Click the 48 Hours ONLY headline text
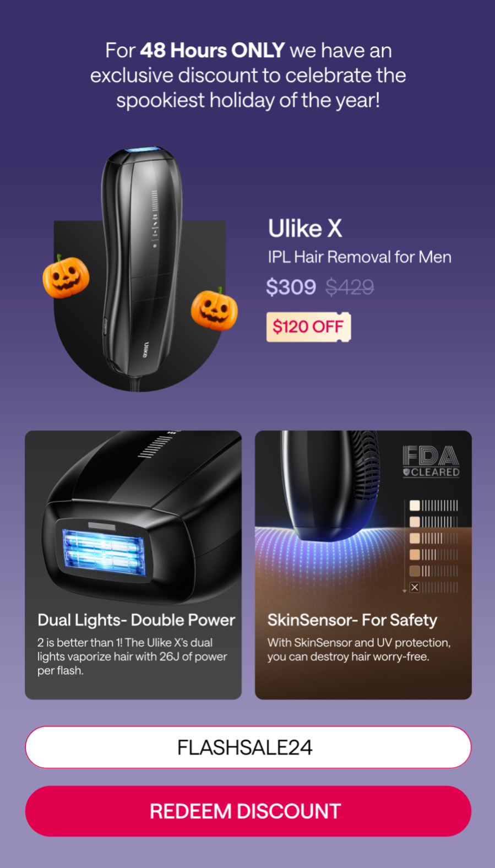Image resolution: width=495 pixels, height=868 pixels. pos(212,51)
